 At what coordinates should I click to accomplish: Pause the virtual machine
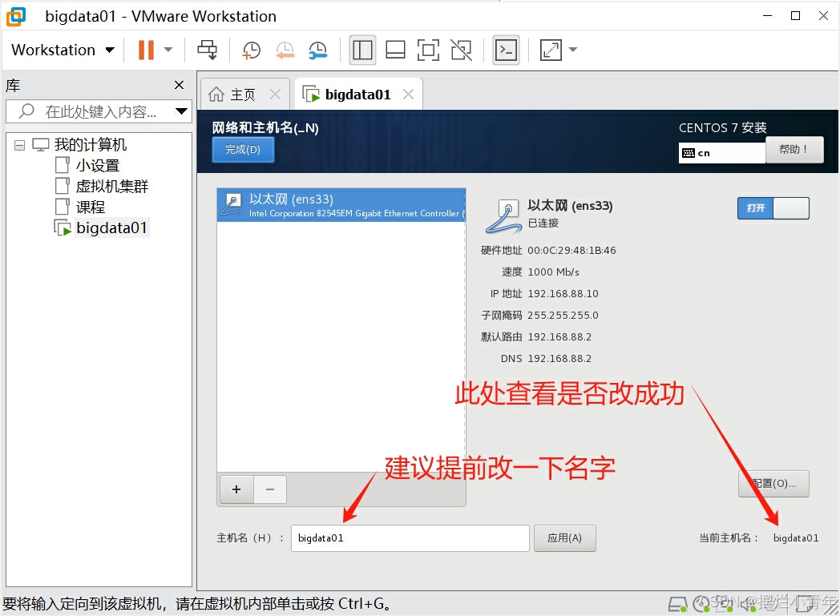click(146, 50)
